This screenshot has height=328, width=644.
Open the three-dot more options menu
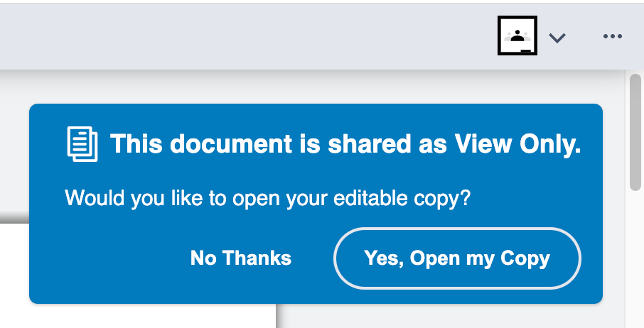pos(612,37)
